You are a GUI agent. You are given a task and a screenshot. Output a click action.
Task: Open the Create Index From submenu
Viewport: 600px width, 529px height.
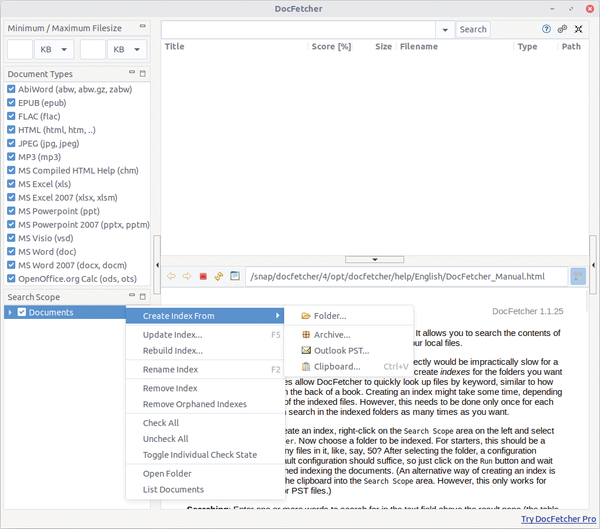205,316
